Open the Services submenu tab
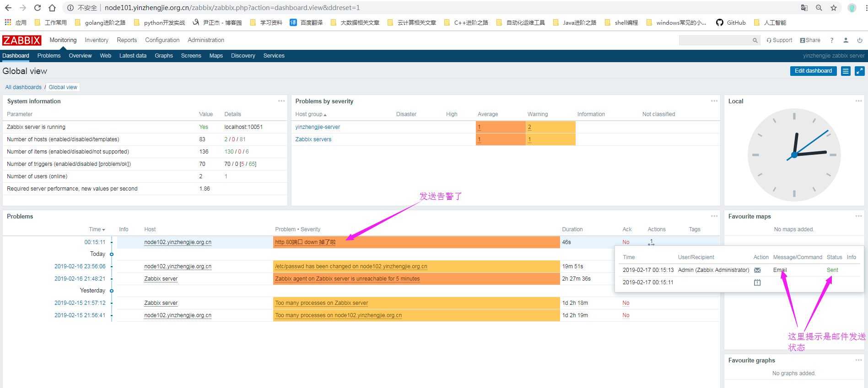Image resolution: width=868 pixels, height=388 pixels. [x=274, y=56]
